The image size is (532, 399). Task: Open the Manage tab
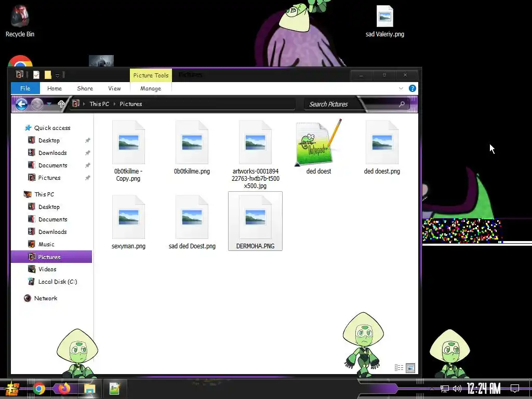(x=151, y=88)
